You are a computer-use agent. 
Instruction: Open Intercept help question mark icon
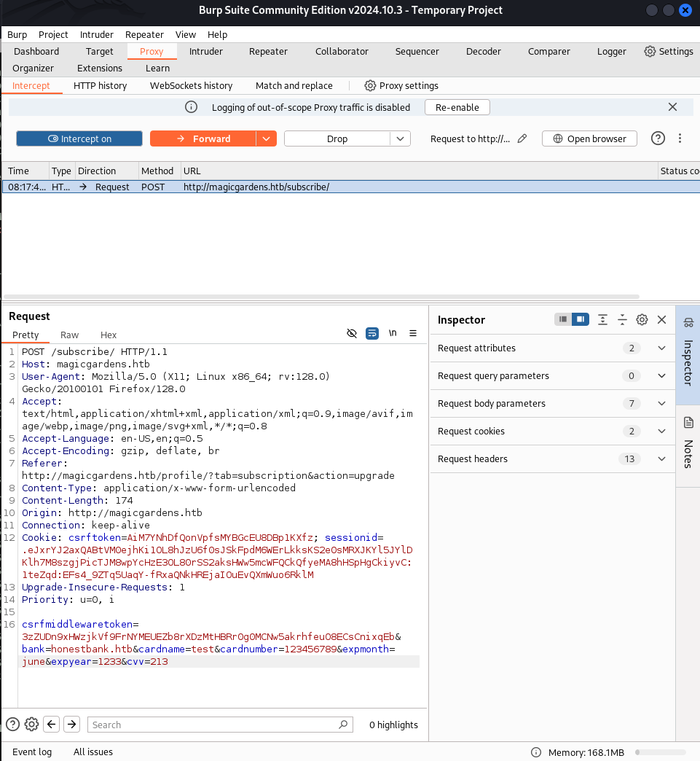pos(658,138)
